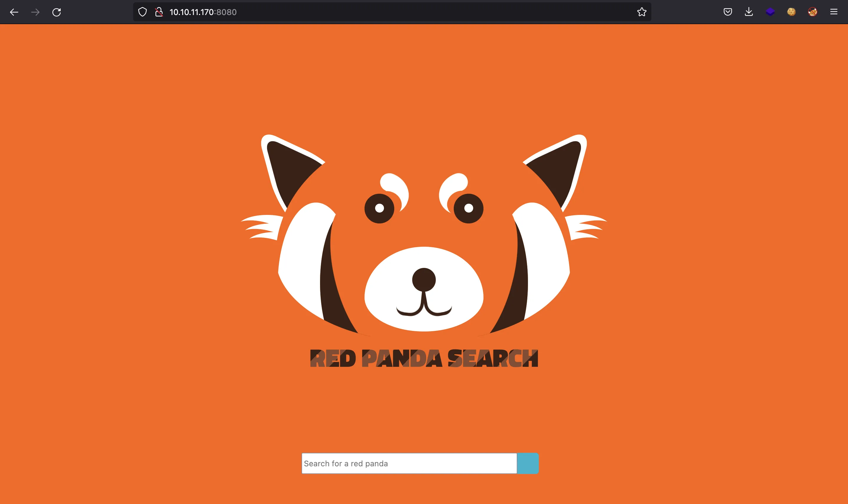
Task: Open the Firefox application menu
Action: point(834,12)
